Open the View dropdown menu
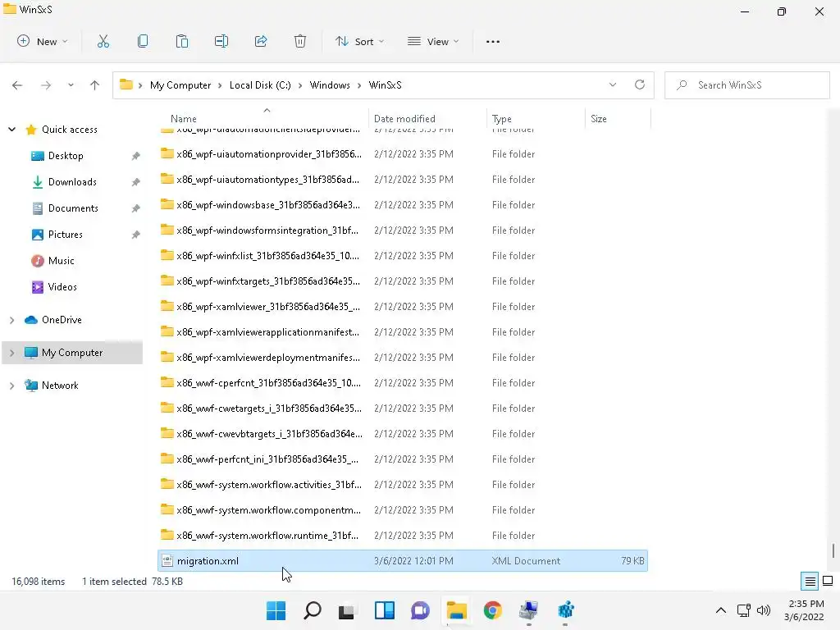This screenshot has width=840, height=630. pos(433,41)
